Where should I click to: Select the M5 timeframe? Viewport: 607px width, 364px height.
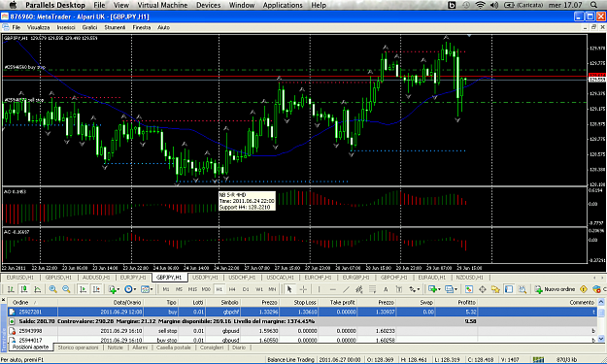(179, 289)
